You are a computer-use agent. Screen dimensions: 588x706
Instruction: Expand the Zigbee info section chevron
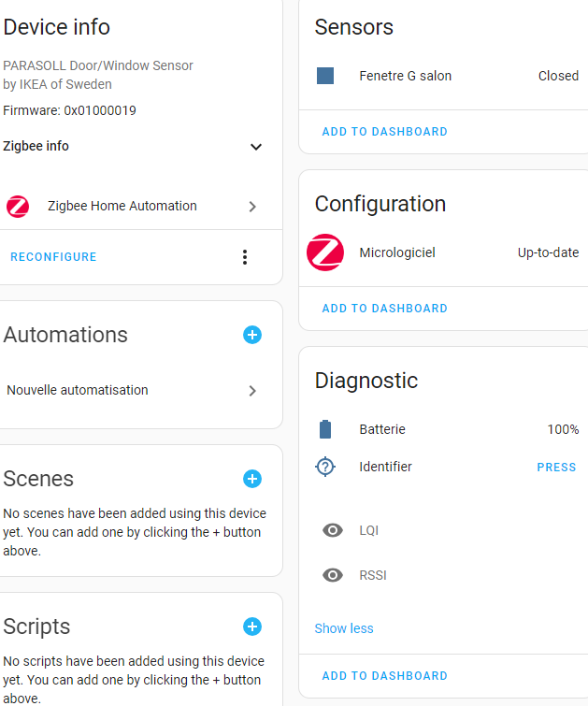coord(256,147)
